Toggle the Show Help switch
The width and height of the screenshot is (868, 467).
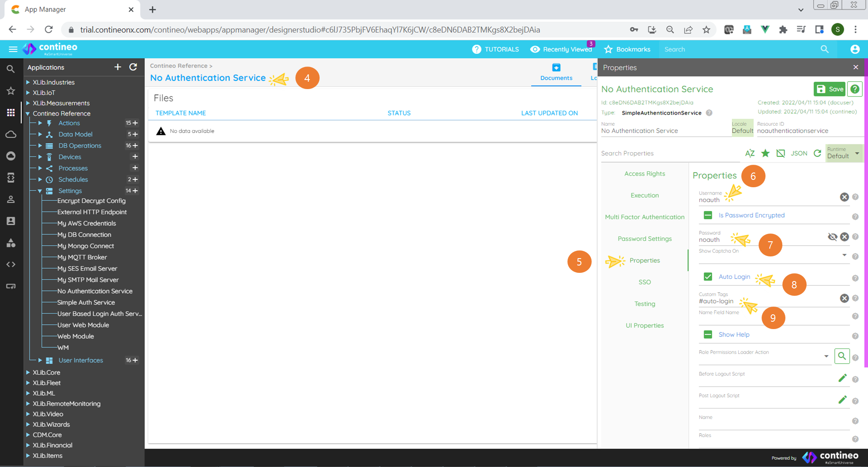pyautogui.click(x=708, y=334)
